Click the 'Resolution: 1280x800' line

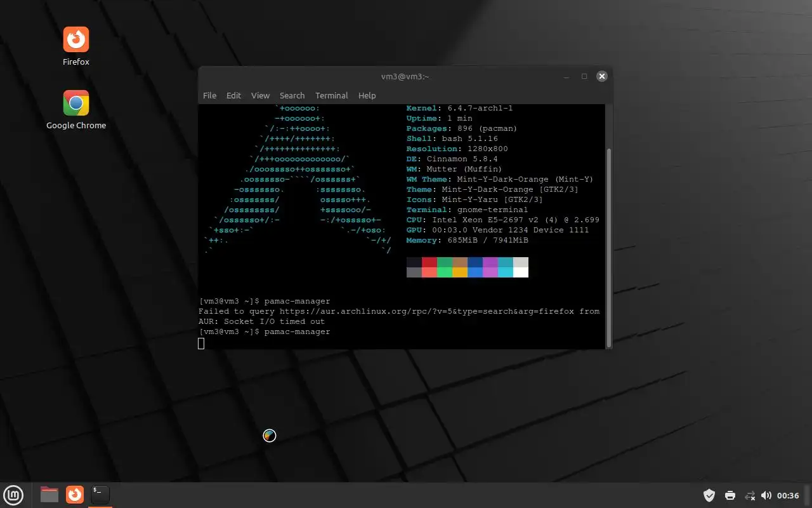[x=457, y=149]
